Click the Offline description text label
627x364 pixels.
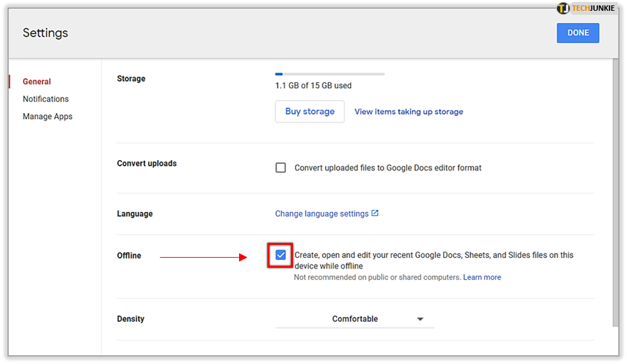(434, 260)
